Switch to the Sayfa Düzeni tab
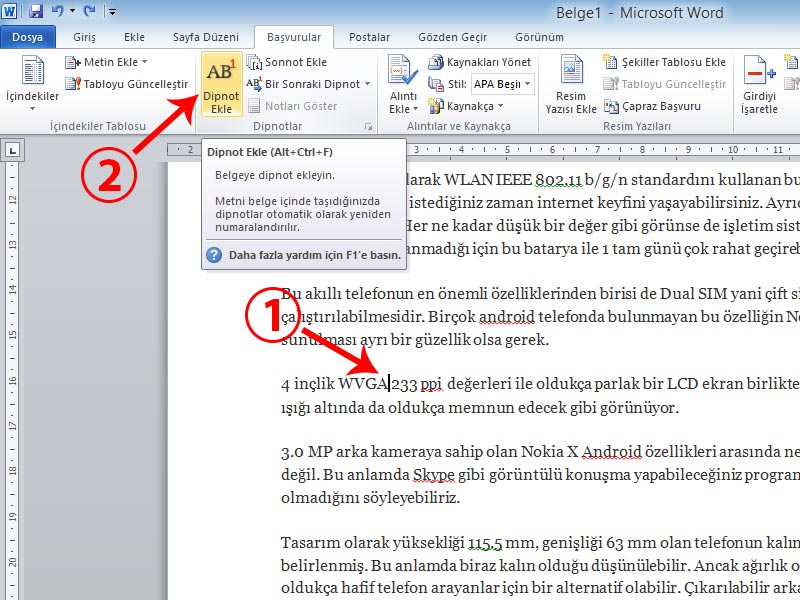 pos(206,37)
